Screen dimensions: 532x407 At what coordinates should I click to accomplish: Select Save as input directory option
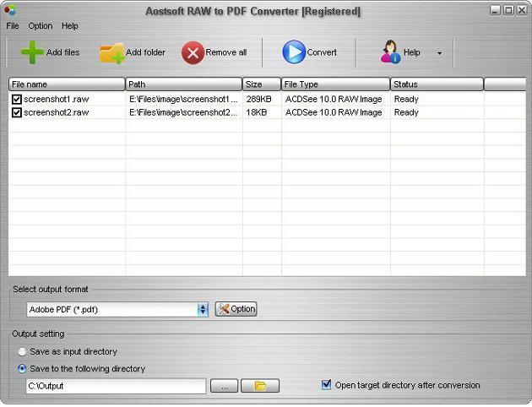point(22,352)
